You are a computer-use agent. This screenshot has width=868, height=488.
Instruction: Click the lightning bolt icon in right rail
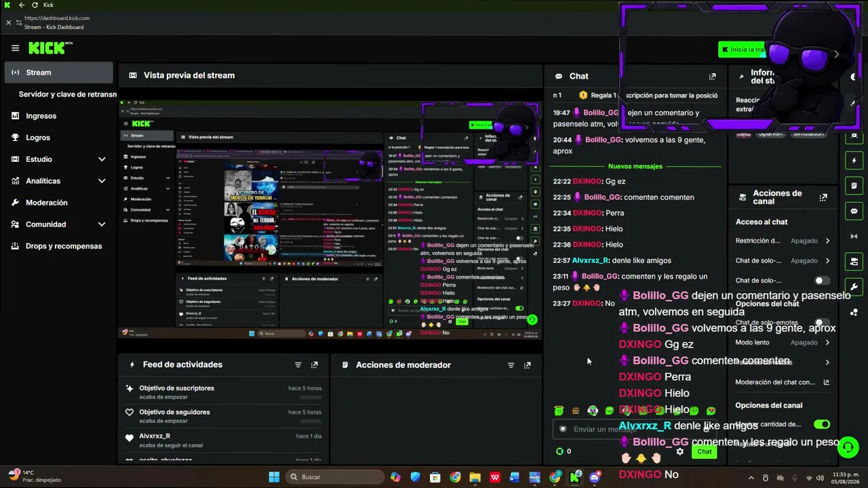pyautogui.click(x=854, y=161)
